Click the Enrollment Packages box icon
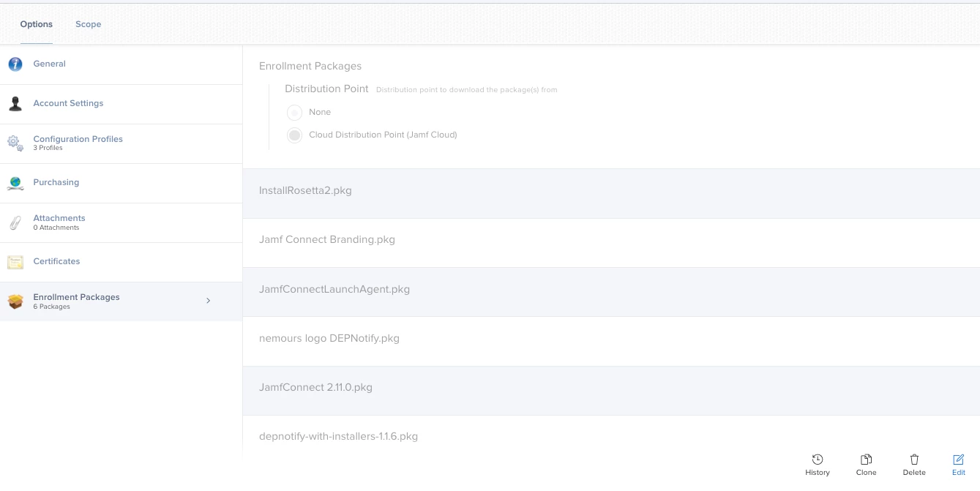980x491 pixels. coord(15,301)
